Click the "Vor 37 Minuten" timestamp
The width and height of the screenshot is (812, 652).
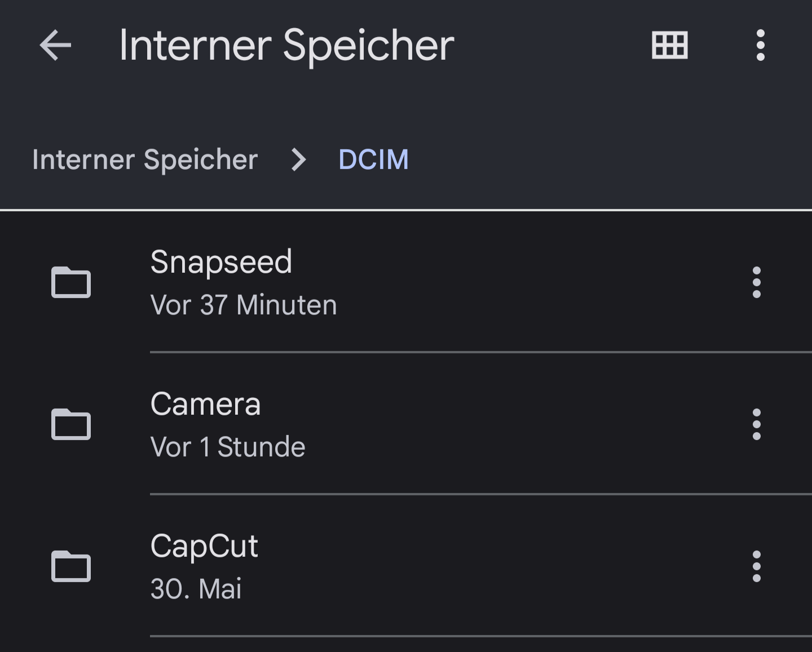click(x=244, y=305)
